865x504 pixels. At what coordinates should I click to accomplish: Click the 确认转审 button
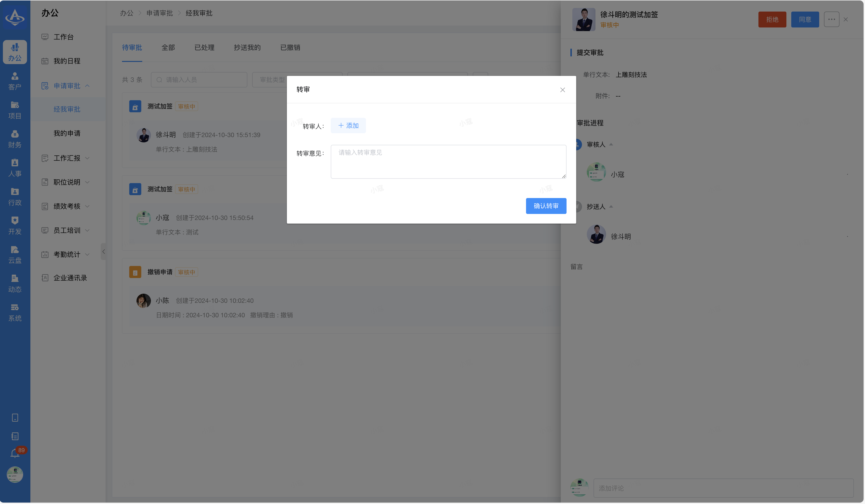546,206
